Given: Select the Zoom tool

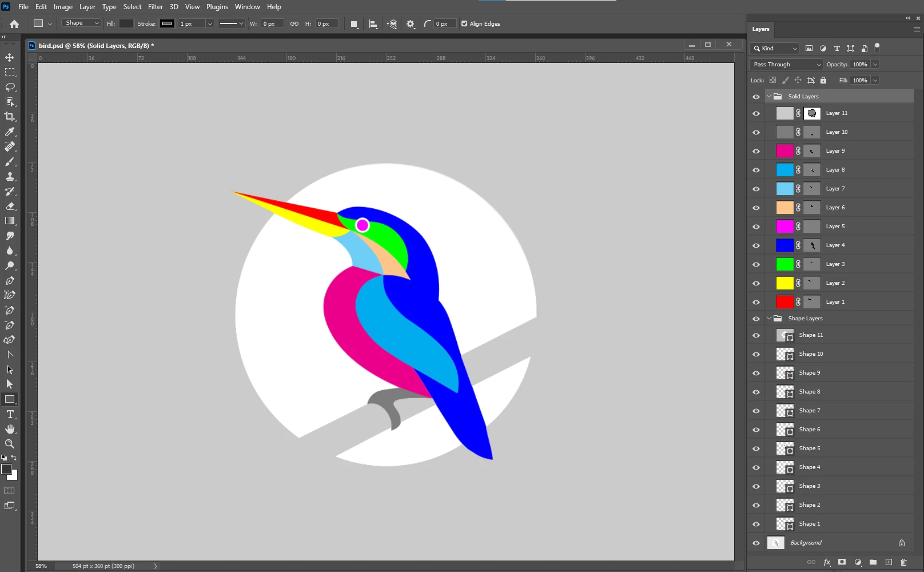Looking at the screenshot, I should [x=10, y=444].
